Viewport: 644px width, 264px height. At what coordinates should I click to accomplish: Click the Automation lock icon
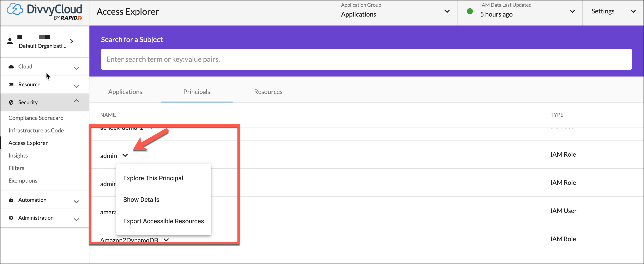[11, 200]
